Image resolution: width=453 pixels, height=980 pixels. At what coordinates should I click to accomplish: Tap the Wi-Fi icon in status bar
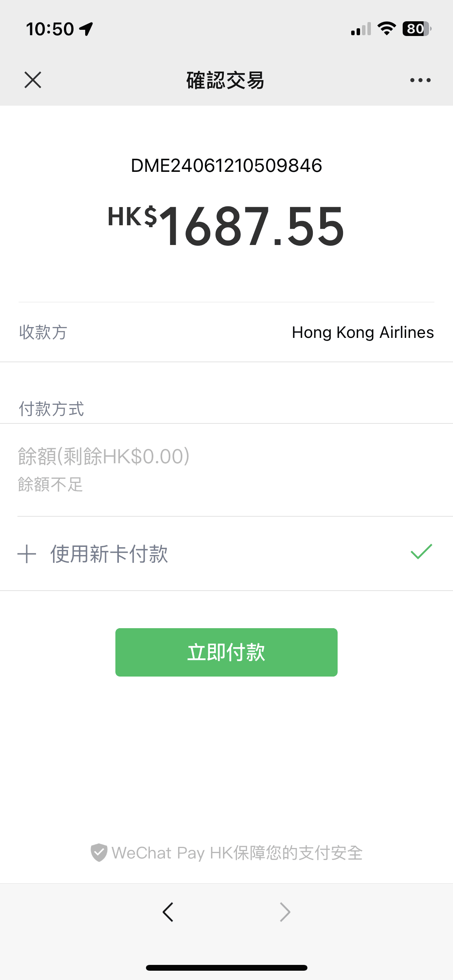coord(386,29)
